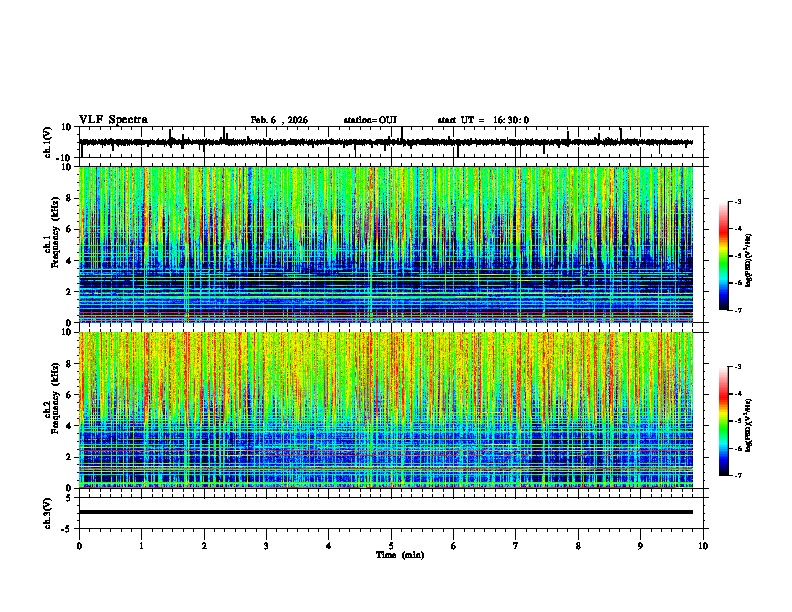This screenshot has height=612, width=792.
Task: Click the "4" kHz tick on ch.1 spectrogram
Action: (69, 261)
